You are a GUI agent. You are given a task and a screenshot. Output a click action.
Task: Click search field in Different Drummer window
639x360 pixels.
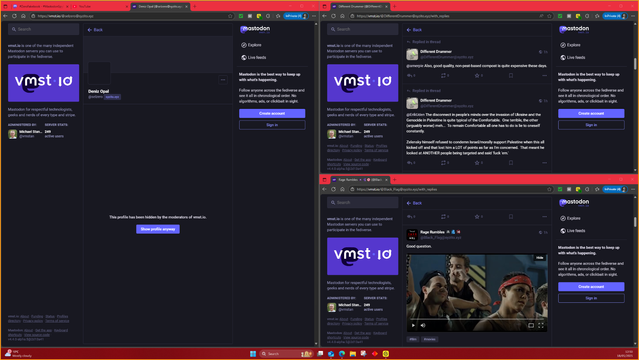(x=363, y=29)
